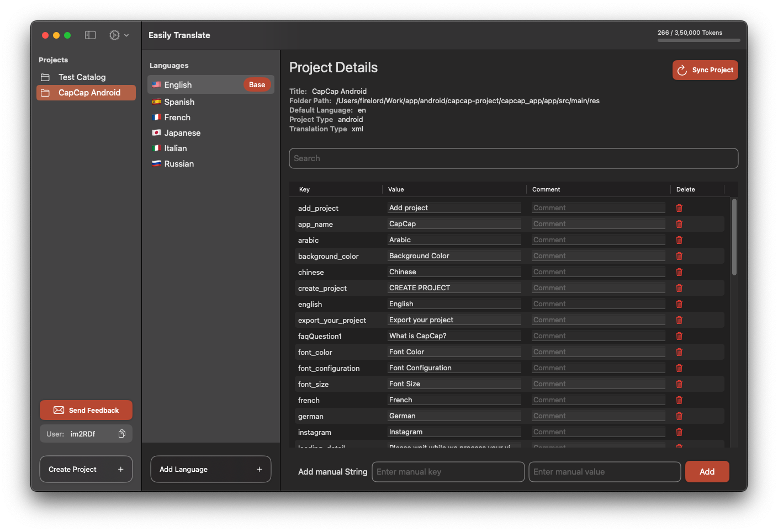Delete the add_project string row

point(679,208)
